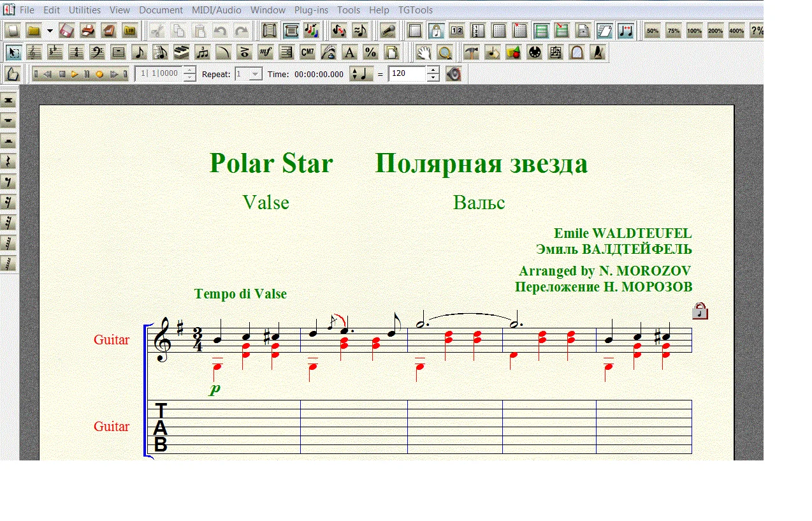This screenshot has height=521, width=812.
Task: Open the Repeat count dropdown
Action: [x=254, y=74]
